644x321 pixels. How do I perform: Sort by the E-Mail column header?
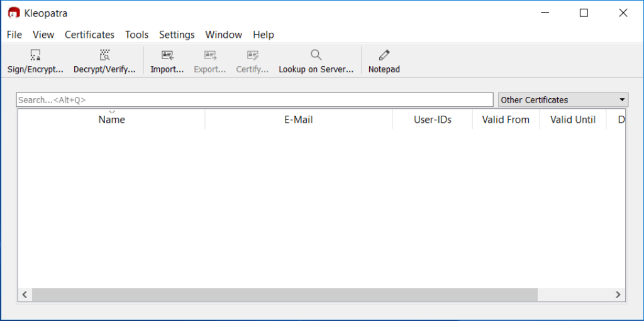[x=299, y=120]
